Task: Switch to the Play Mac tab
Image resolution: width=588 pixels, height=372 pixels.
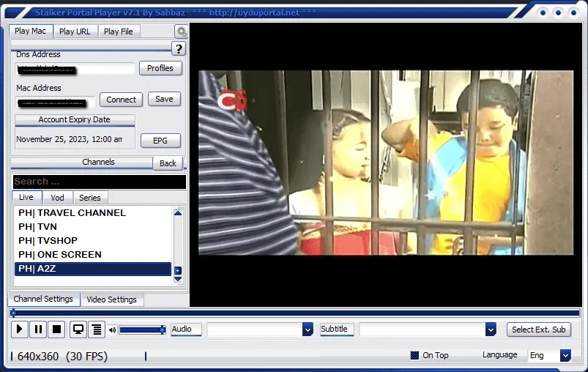Action: [x=30, y=31]
